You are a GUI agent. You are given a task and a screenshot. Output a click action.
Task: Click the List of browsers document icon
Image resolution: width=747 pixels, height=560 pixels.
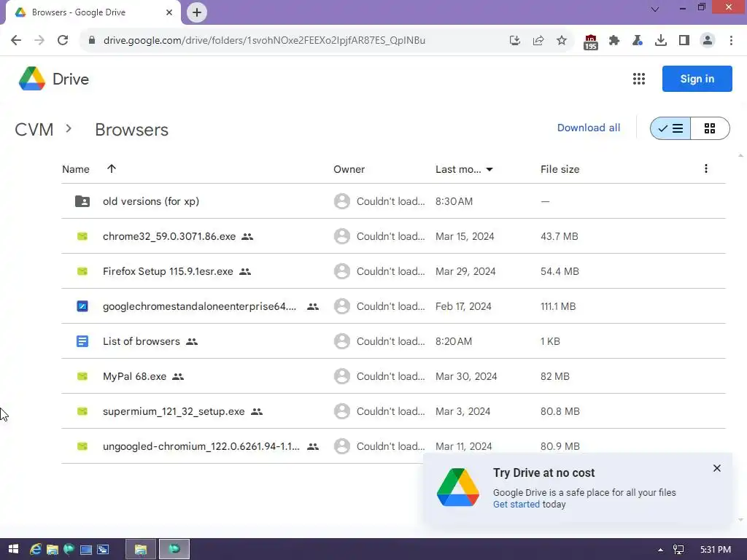[82, 341]
